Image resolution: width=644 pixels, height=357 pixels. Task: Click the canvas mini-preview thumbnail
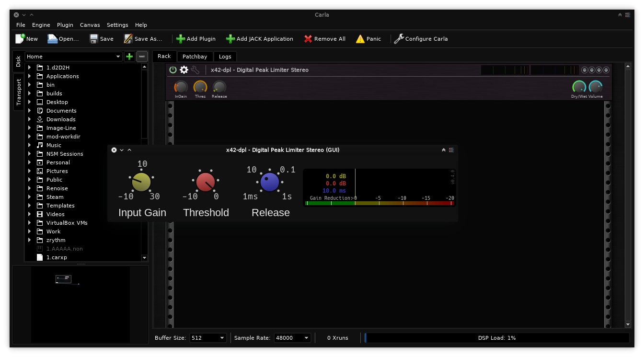click(x=80, y=305)
